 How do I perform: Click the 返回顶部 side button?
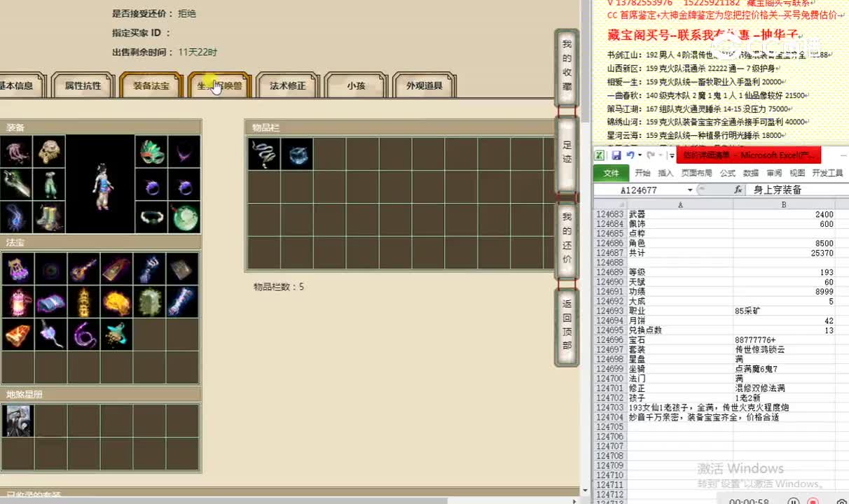(x=567, y=326)
